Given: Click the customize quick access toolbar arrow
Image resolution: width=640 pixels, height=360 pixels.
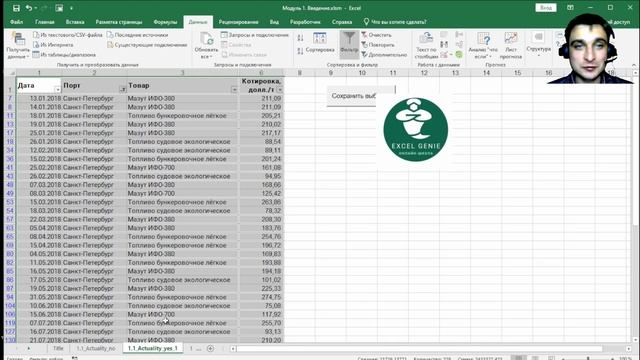Looking at the screenshot, I should coord(71,8).
